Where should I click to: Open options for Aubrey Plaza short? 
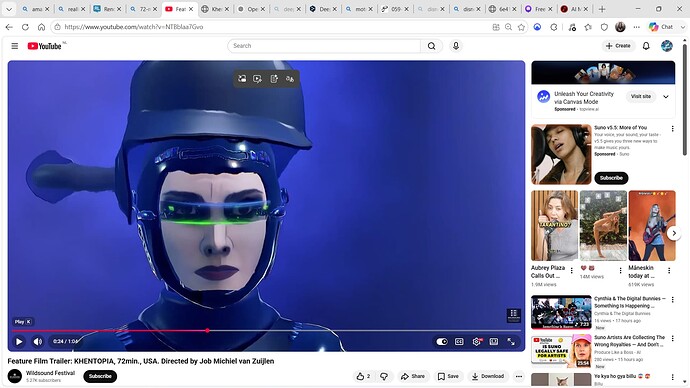tap(572, 271)
